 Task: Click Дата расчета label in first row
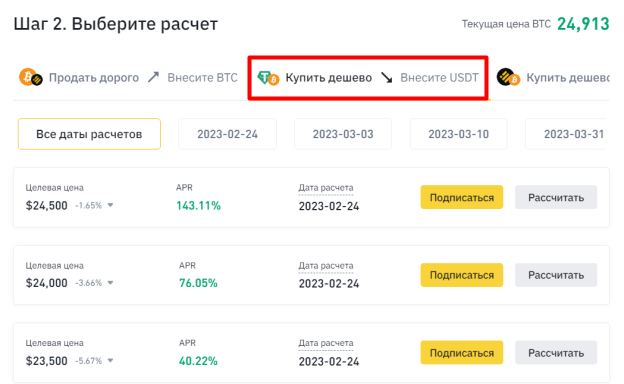coord(326,188)
